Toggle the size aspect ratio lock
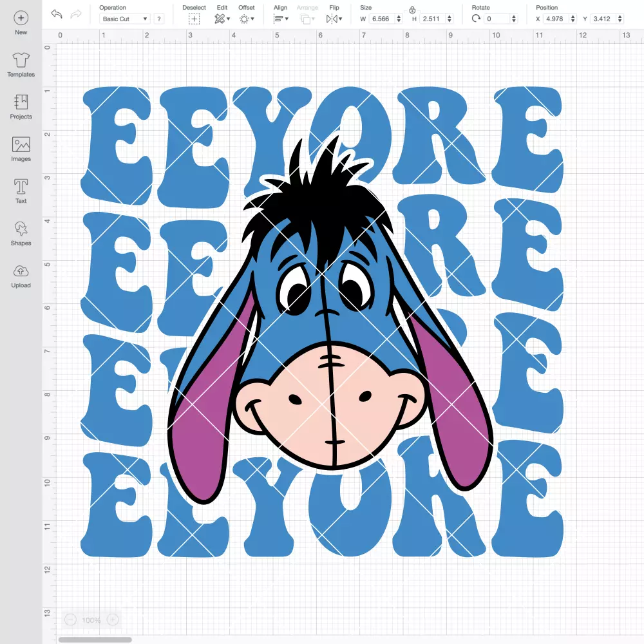This screenshot has height=644, width=644. tap(412, 10)
